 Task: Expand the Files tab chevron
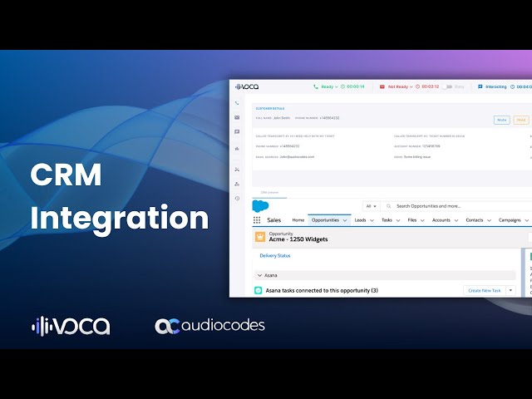[x=422, y=220]
